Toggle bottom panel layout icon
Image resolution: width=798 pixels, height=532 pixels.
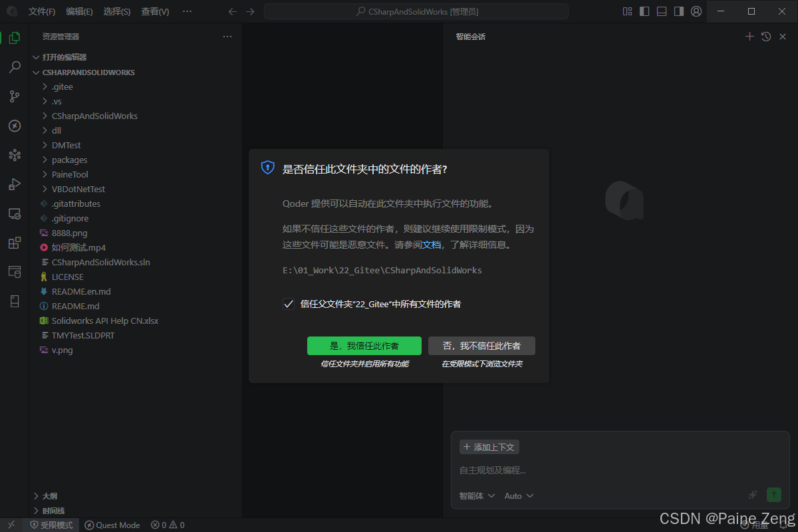[x=662, y=11]
